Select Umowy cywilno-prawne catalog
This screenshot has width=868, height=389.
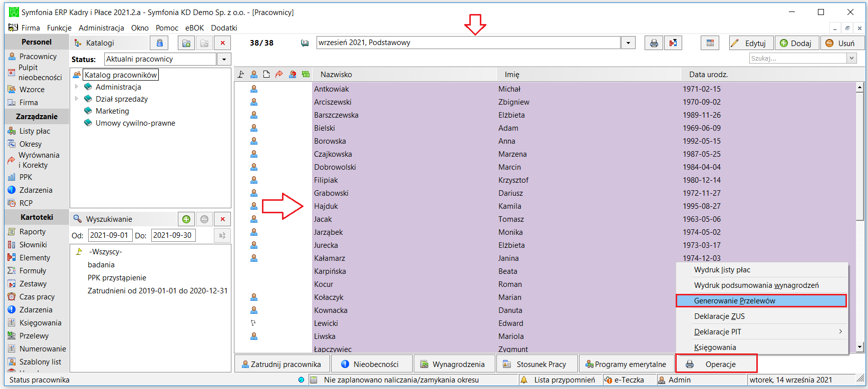pyautogui.click(x=135, y=123)
